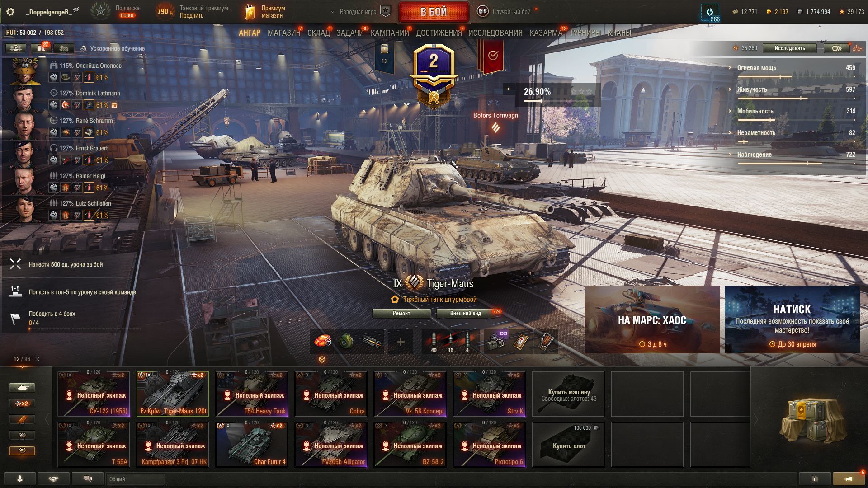Open the МАГАЗИН menu tab

(283, 33)
